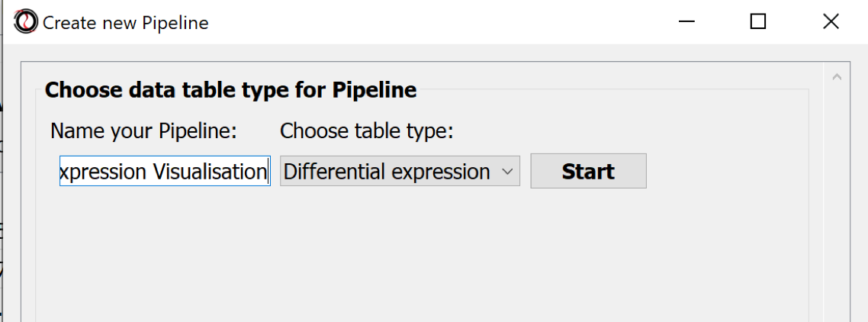The image size is (868, 322).
Task: Click the application logo in title bar
Action: point(25,21)
